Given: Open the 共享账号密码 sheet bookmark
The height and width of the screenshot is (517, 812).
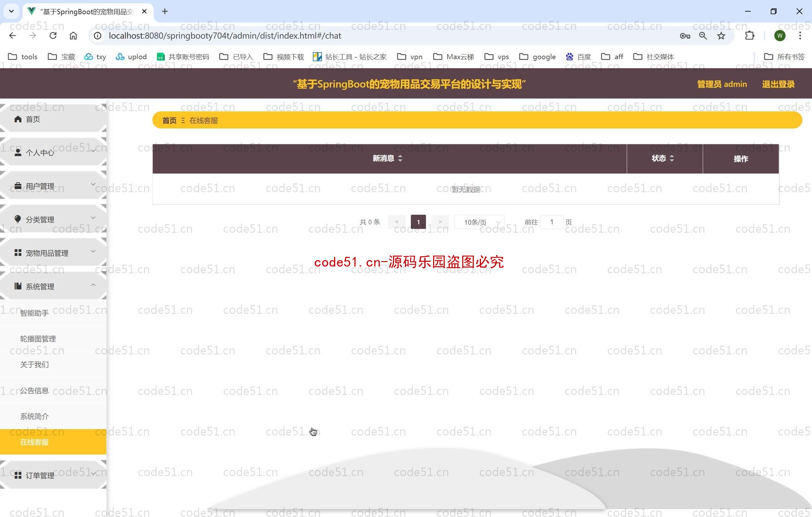Looking at the screenshot, I should [x=183, y=57].
